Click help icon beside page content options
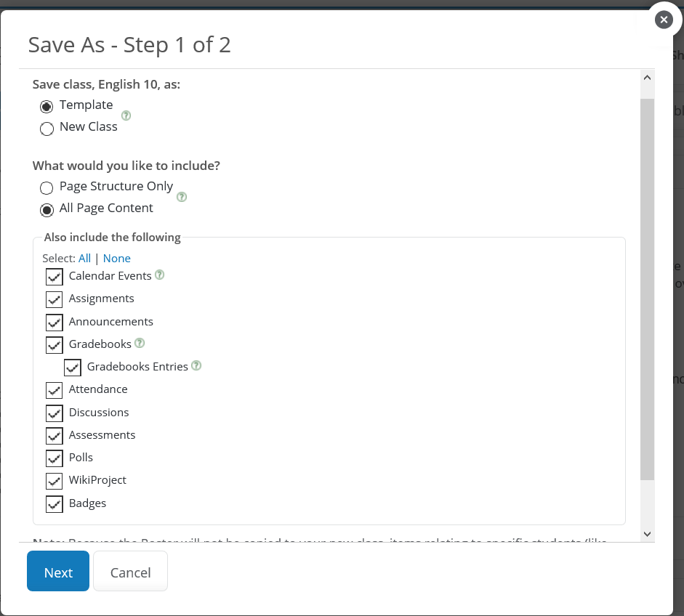Screen dimensions: 684x616 182,197
